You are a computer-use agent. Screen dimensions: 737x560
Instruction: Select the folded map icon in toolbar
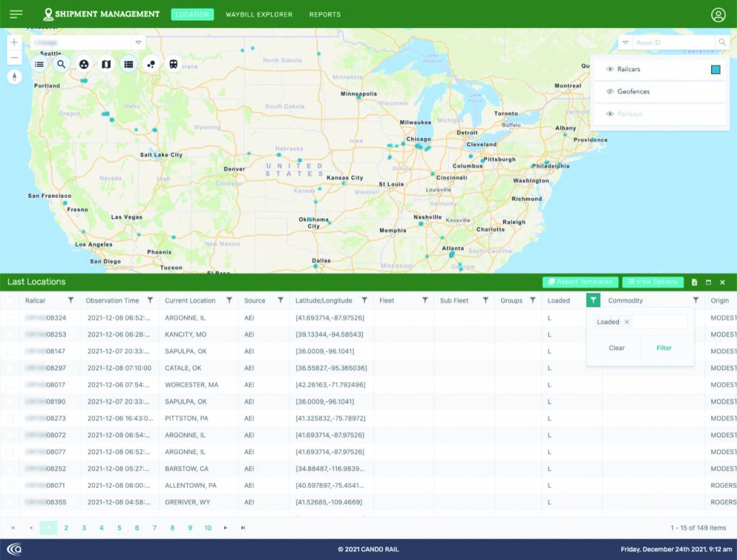pos(107,64)
